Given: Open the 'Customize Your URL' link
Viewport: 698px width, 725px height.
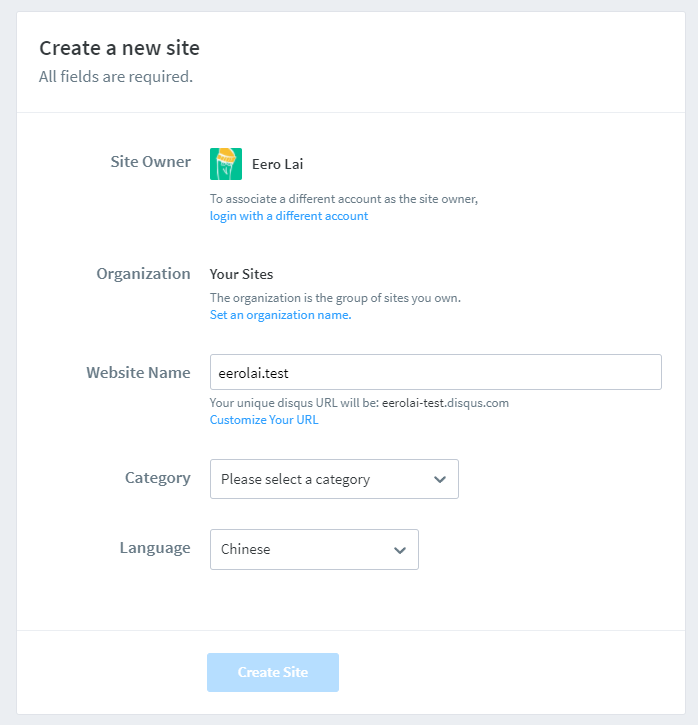Looking at the screenshot, I should click(264, 420).
